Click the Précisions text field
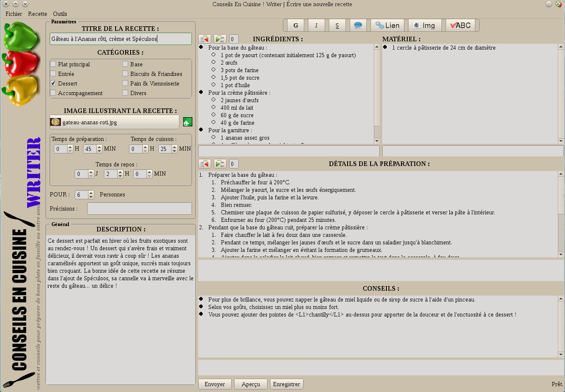The image size is (565, 392). pos(139,209)
